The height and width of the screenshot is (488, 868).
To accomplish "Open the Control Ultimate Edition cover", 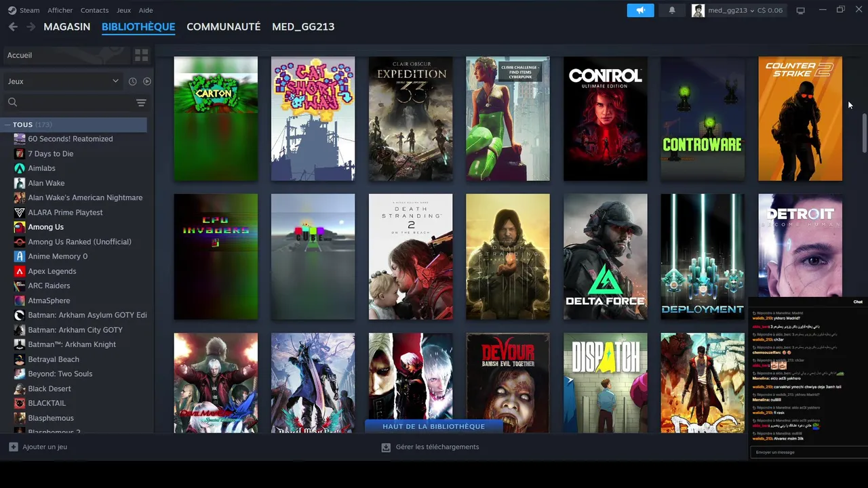I will (605, 119).
